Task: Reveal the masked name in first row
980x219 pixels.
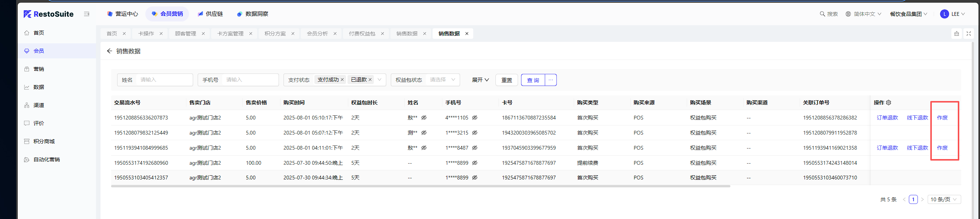Action: [424, 118]
